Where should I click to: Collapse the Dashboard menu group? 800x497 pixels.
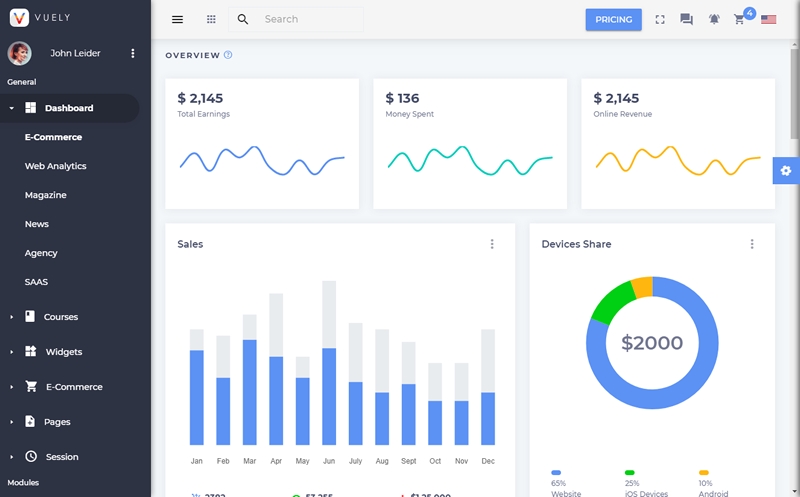tap(69, 108)
